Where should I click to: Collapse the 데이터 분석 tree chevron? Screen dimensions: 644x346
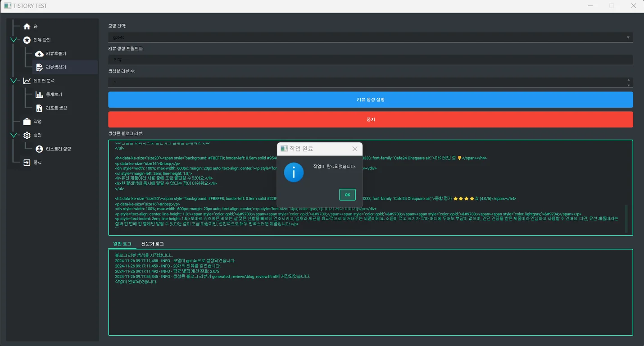14,81
